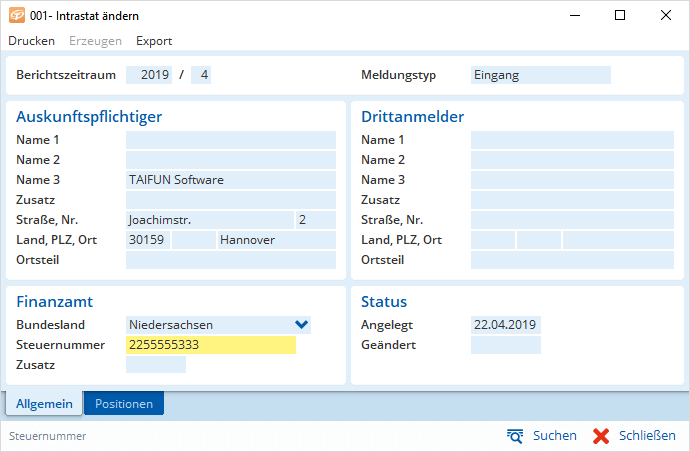Click the Auskunftspflichtiger Name 1 field
Viewport: 690px width, 452px height.
[230, 140]
